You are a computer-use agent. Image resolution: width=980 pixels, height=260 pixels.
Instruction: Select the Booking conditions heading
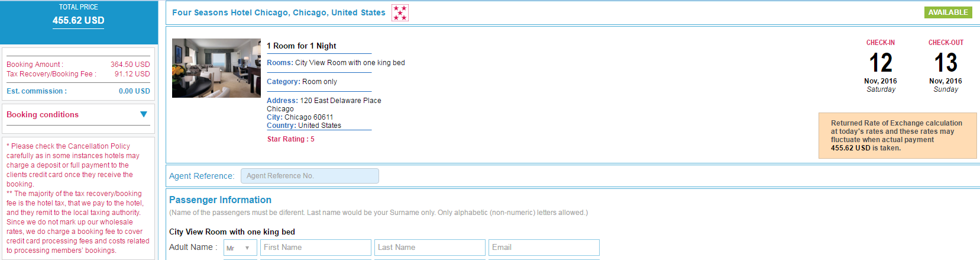pos(43,114)
